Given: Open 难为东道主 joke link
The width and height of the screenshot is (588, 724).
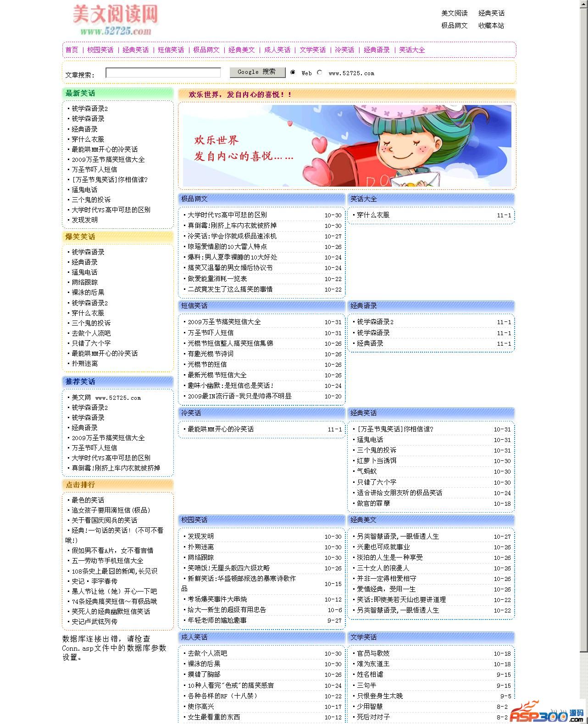Looking at the screenshot, I should (373, 664).
